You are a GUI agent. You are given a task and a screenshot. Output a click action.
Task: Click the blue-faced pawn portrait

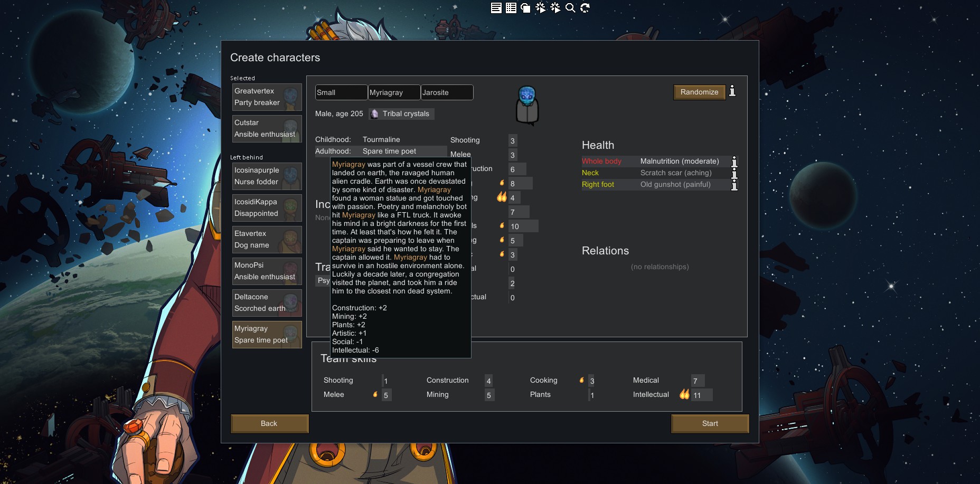[x=527, y=106]
